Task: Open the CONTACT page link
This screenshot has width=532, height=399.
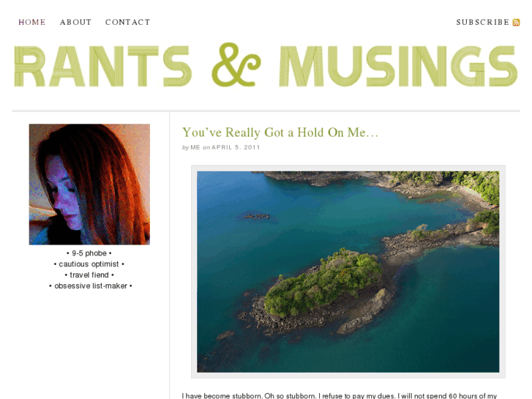Action: (127, 22)
